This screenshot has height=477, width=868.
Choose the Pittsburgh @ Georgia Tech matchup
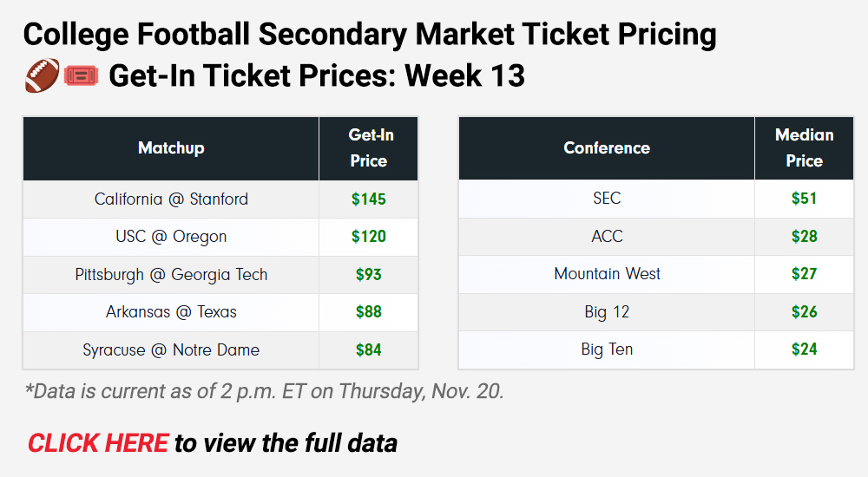coord(171,275)
